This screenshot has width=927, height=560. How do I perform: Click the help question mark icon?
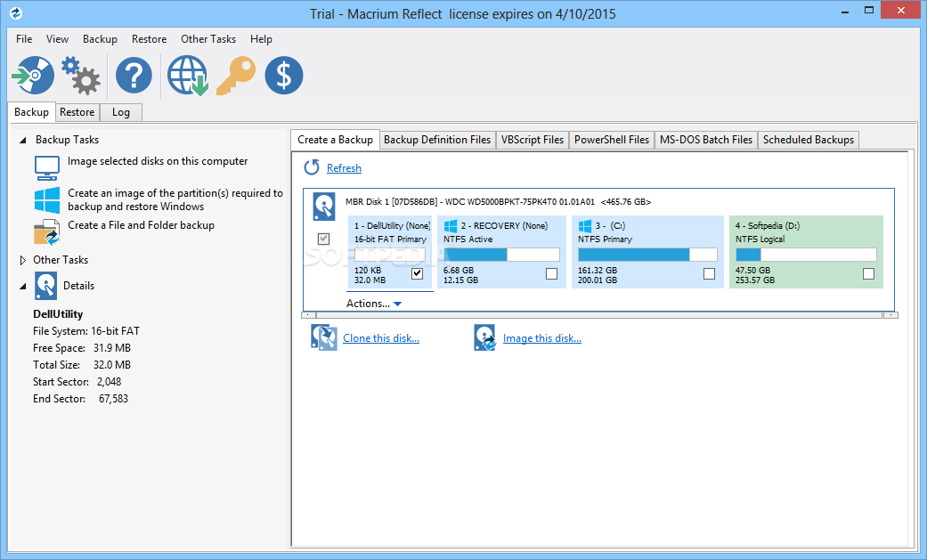click(x=134, y=75)
